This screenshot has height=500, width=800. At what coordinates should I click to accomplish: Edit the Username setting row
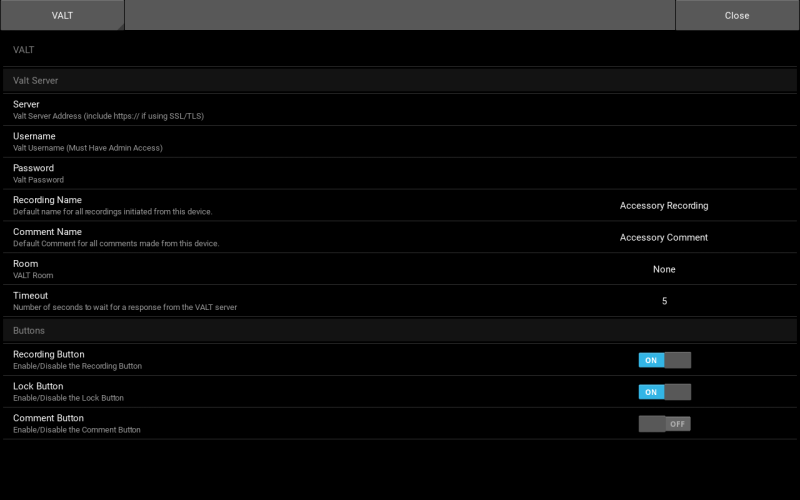pyautogui.click(x=400, y=142)
